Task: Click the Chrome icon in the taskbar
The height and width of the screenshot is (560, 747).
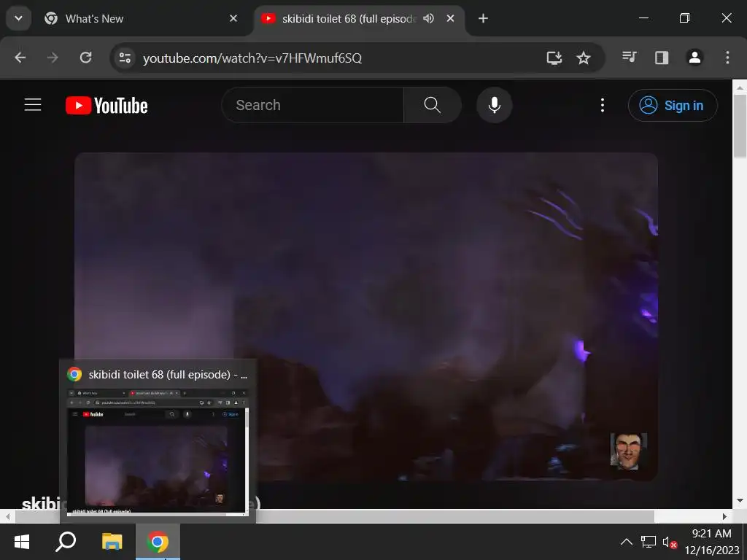Action: coord(158,542)
